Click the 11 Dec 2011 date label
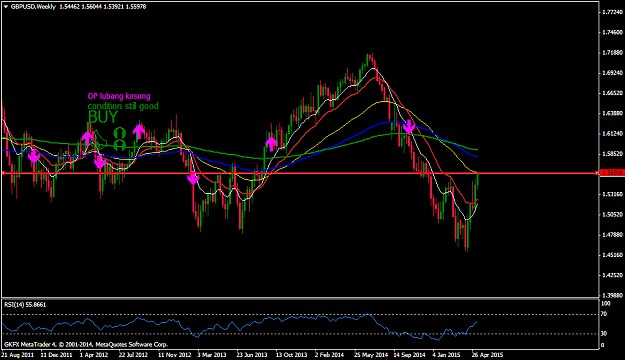 [57, 355]
